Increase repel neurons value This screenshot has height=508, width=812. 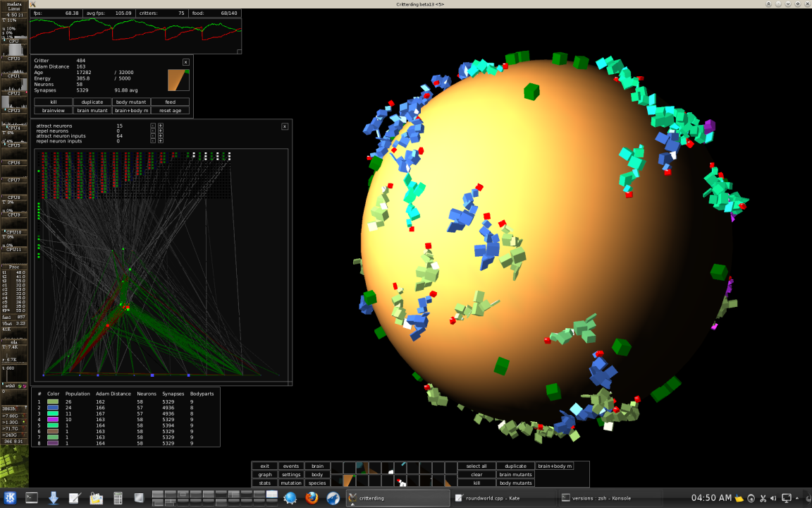coord(161,131)
